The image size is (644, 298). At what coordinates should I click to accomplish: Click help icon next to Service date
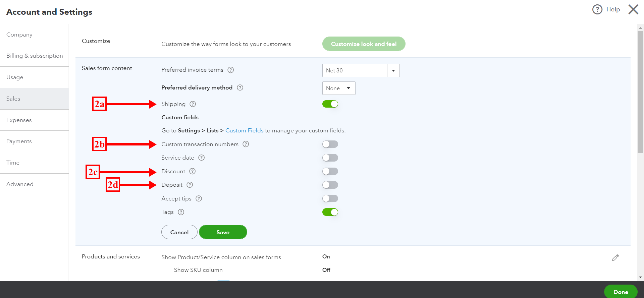pos(202,158)
